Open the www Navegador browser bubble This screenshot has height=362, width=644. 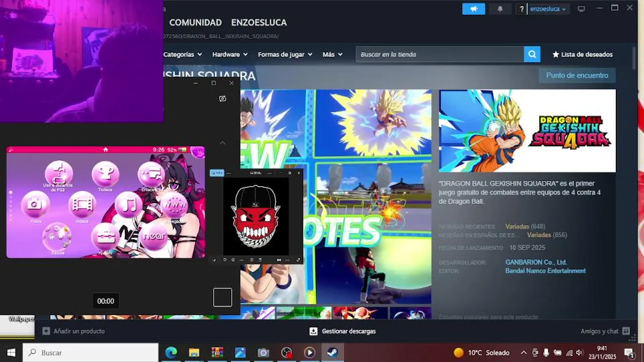[174, 205]
